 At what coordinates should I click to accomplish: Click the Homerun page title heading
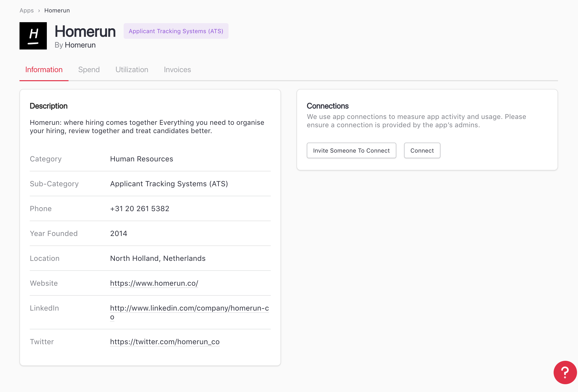(85, 31)
